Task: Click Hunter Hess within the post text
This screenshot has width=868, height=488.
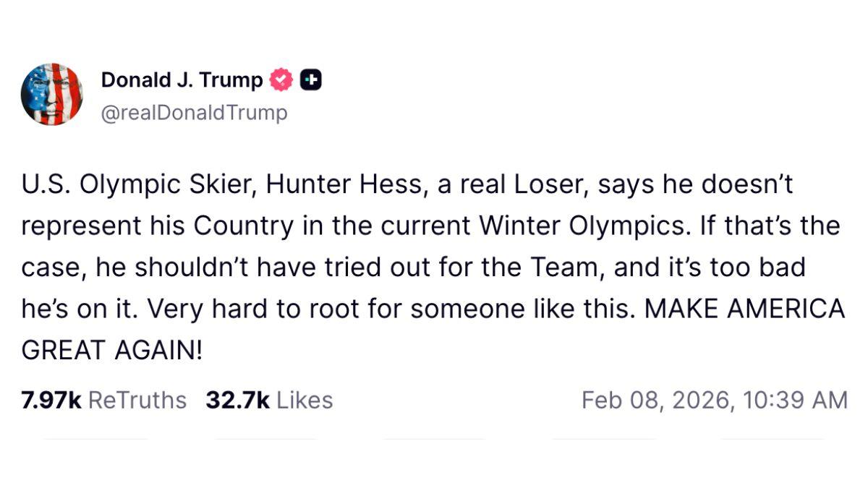Action: [345, 184]
